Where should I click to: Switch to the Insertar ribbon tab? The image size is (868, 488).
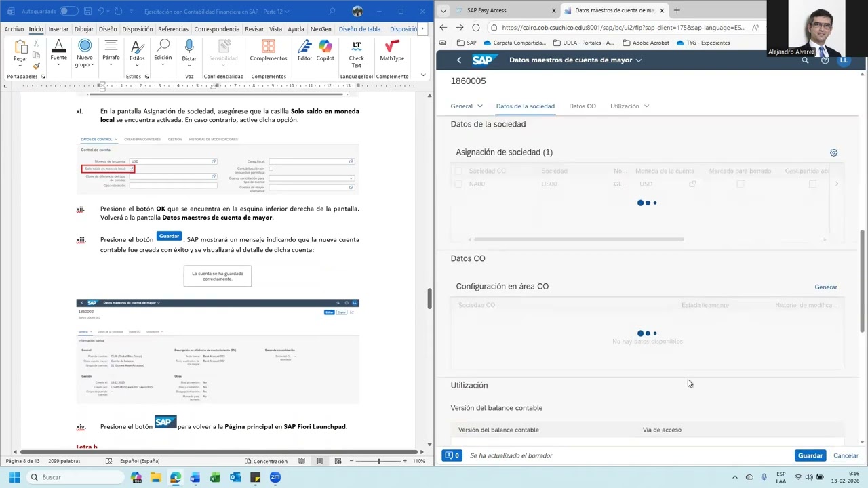pyautogui.click(x=58, y=29)
